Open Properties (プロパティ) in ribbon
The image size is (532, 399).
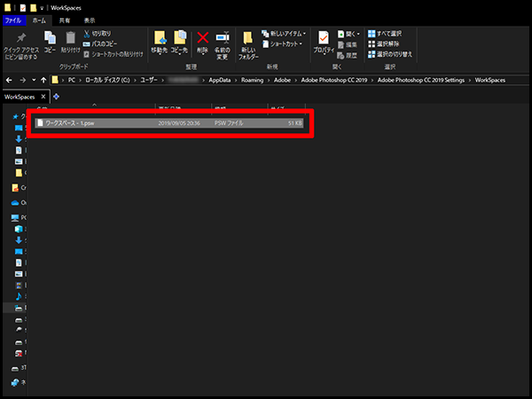point(324,41)
